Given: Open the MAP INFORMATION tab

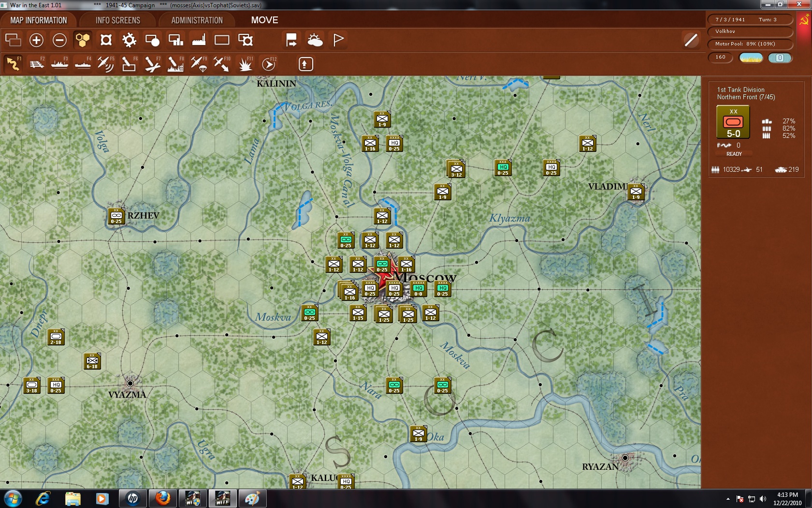Looking at the screenshot, I should (39, 20).
